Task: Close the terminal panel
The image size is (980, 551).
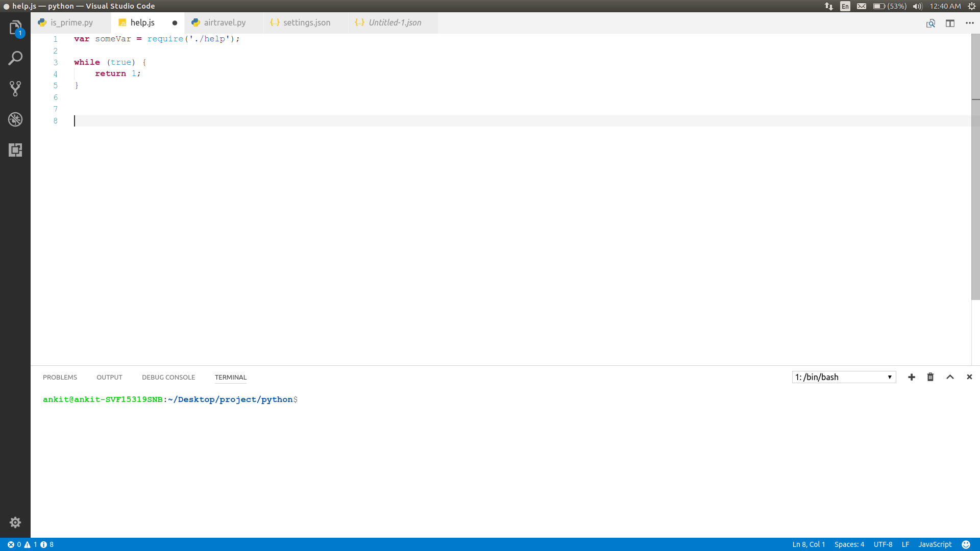Action: (969, 377)
